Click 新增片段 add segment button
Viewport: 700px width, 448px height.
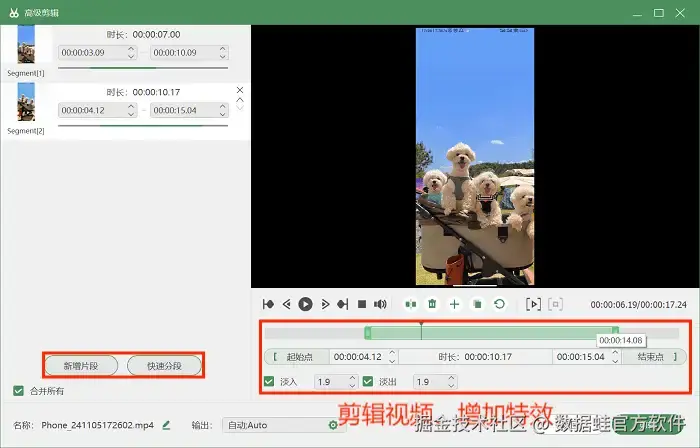81,366
